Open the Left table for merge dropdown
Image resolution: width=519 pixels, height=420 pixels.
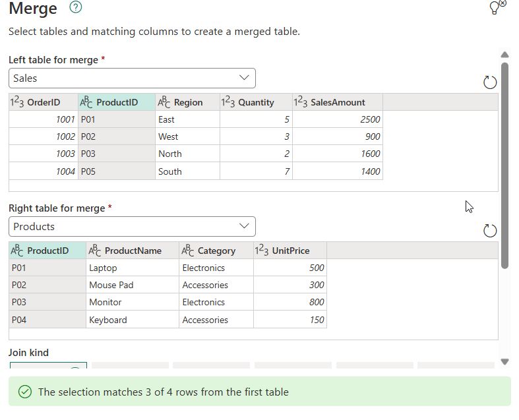[x=132, y=78]
